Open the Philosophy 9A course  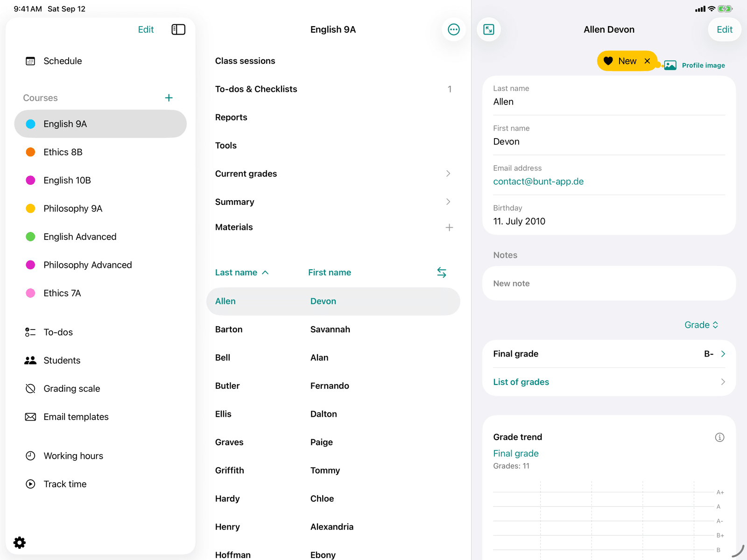[x=100, y=209]
